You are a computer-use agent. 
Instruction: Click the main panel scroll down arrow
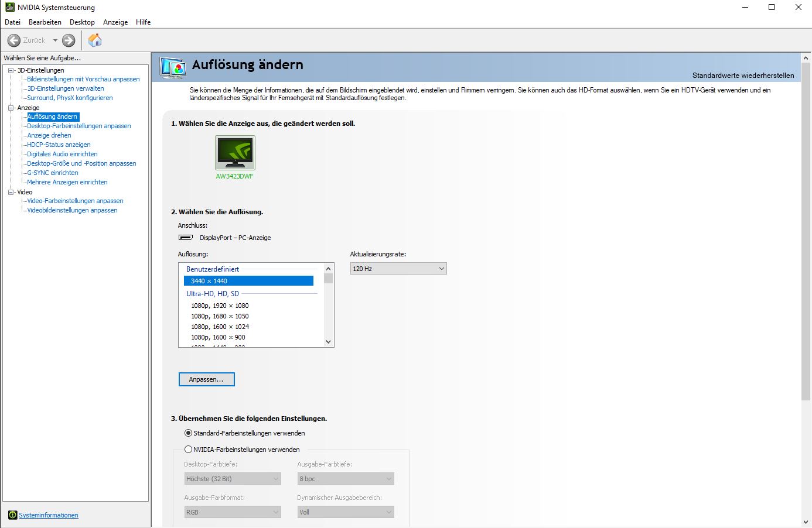click(x=806, y=522)
